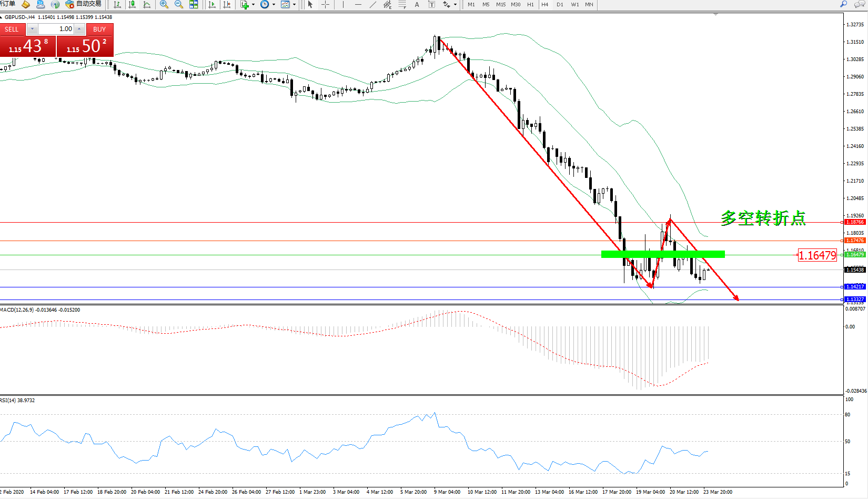This screenshot has width=868, height=499.
Task: Expand the chart templates dropdown arrow
Action: tap(294, 5)
